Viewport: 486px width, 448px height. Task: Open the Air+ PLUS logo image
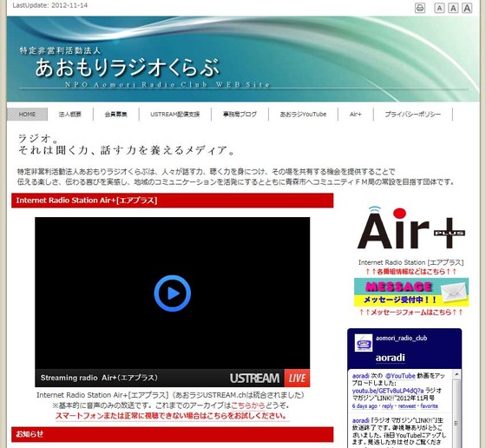point(411,228)
